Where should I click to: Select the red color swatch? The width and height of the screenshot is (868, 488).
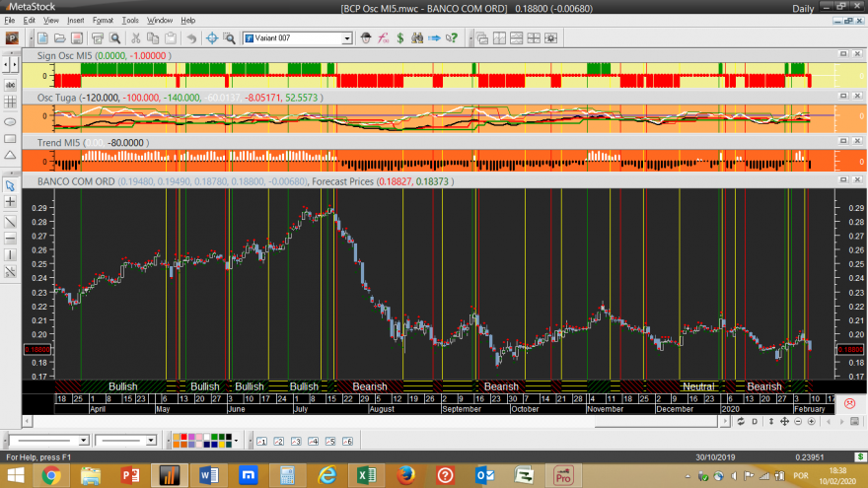point(183,438)
